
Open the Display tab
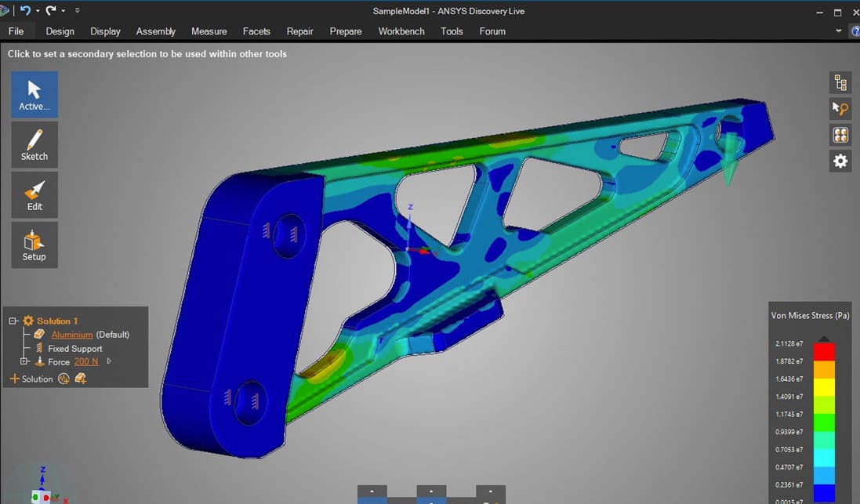pyautogui.click(x=105, y=31)
